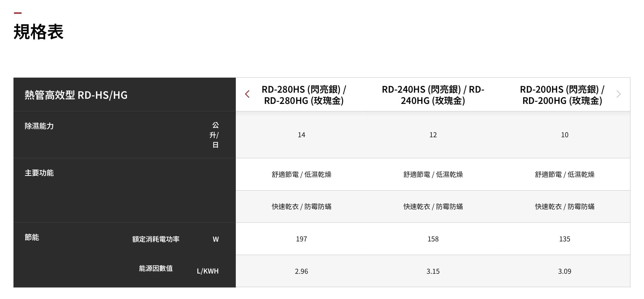Click the 熱管高效型 RD-HS/HG table title

click(x=76, y=95)
